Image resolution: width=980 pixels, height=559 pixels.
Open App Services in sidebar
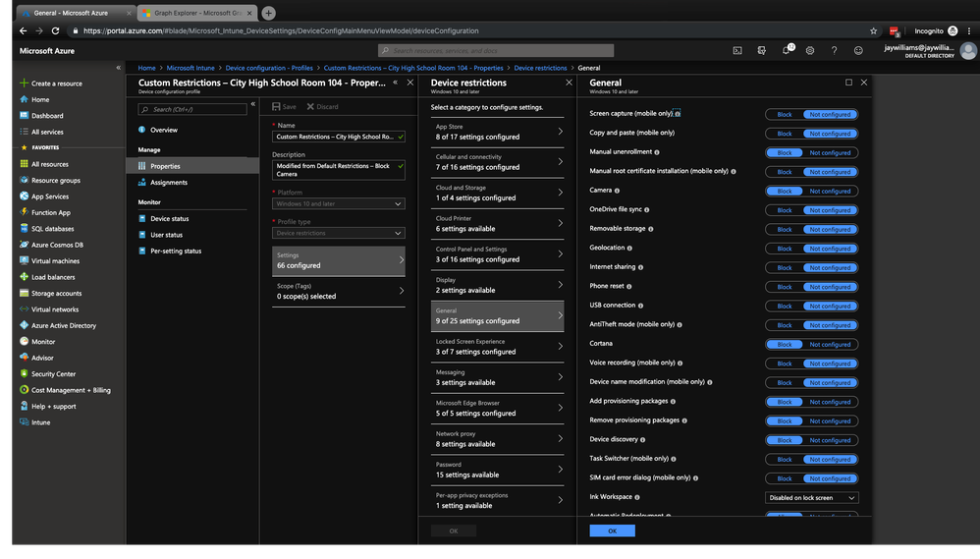coord(49,196)
